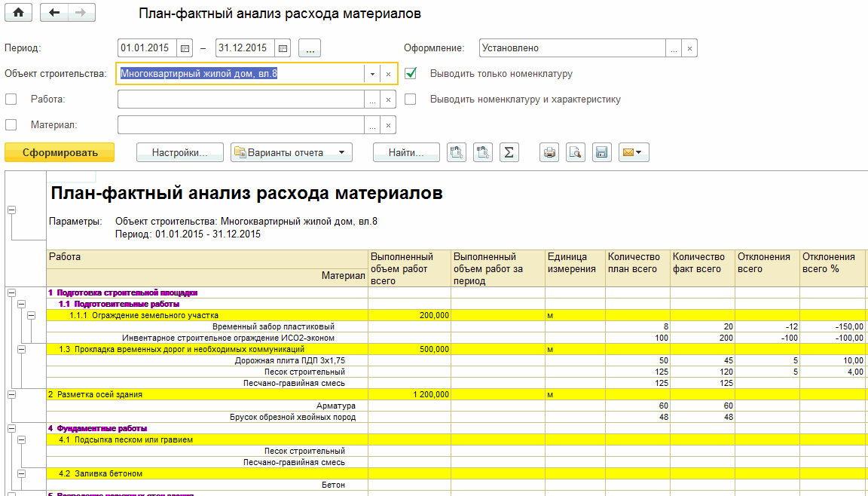Viewport: 868px width, 496px height.
Task: Enable Выводить номенклатуру и характеристику checkbox
Action: tap(411, 99)
